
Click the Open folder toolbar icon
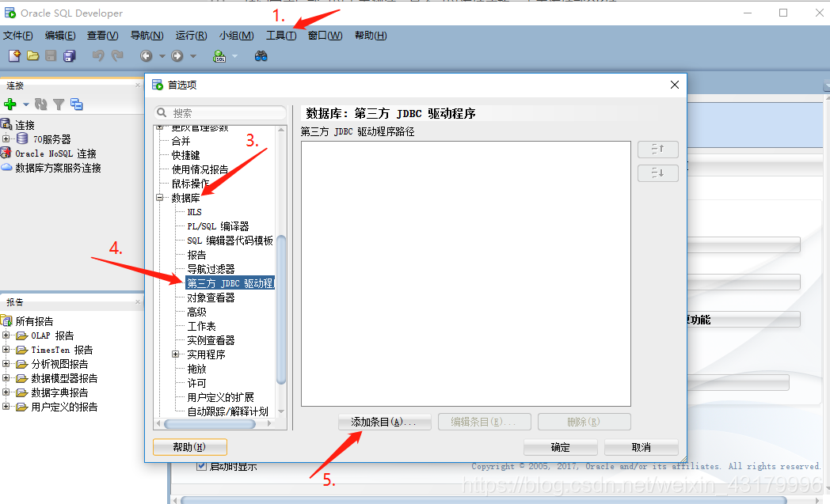click(x=32, y=55)
